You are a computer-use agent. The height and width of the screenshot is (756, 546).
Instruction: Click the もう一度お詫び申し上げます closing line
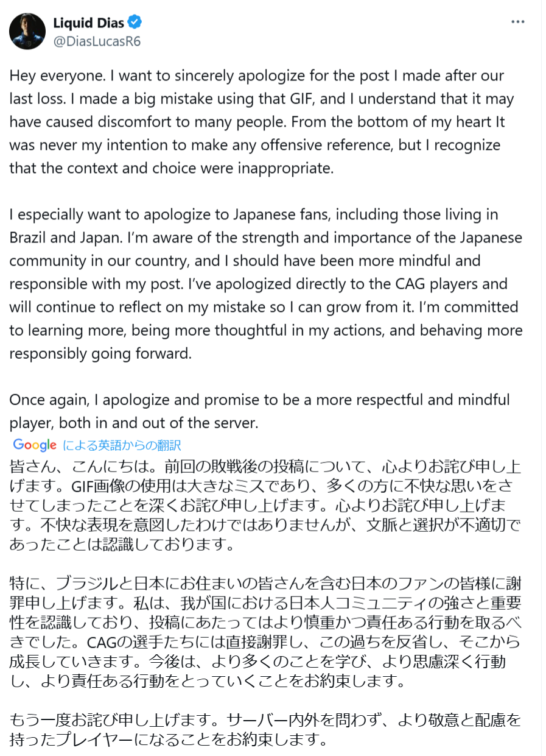[114, 721]
